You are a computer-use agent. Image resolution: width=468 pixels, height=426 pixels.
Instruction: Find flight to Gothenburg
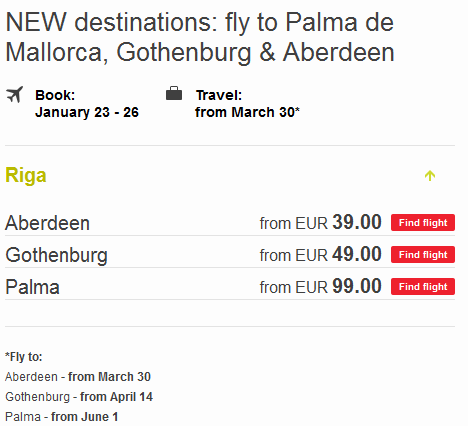(x=423, y=254)
